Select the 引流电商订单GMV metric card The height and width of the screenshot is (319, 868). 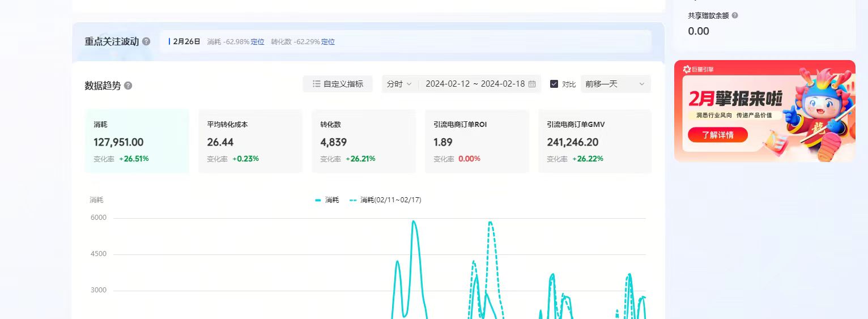(594, 141)
